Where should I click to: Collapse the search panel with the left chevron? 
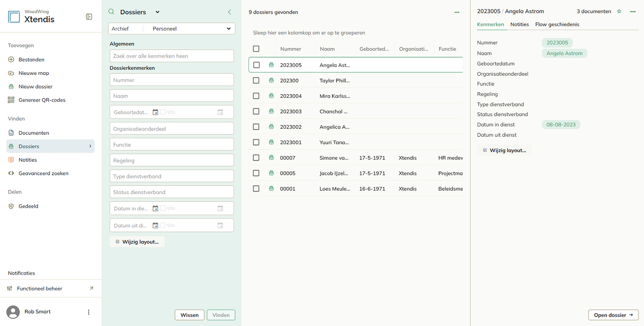point(229,12)
